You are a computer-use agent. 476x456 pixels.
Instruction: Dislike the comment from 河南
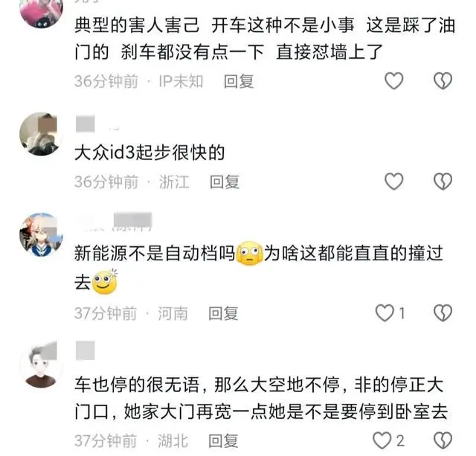443,313
